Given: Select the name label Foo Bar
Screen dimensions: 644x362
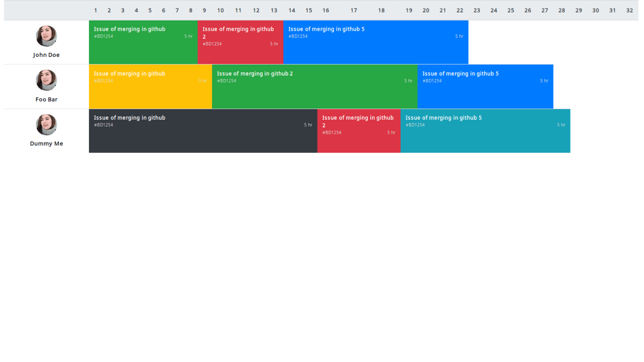Looking at the screenshot, I should (x=46, y=99).
